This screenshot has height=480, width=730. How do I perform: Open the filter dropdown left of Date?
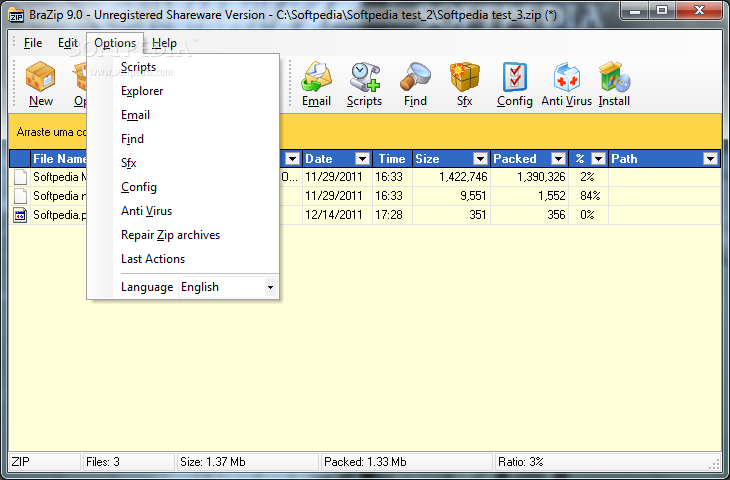tap(292, 159)
